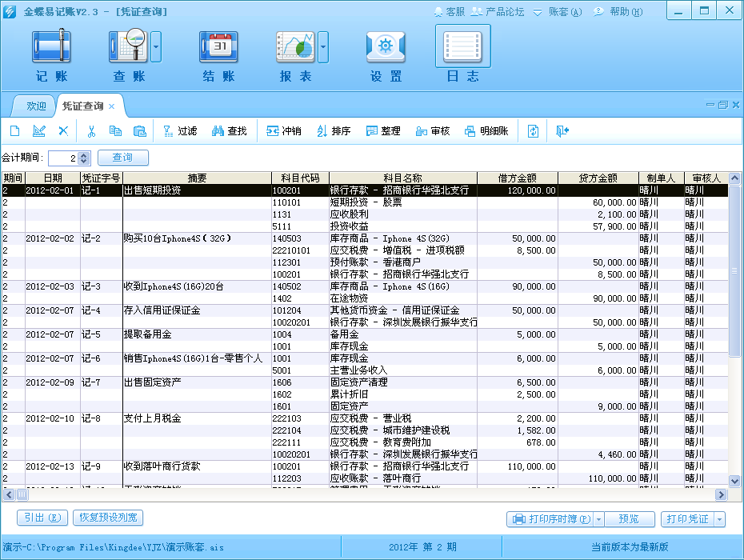This screenshot has height=560, width=744.
Task: Switch to the 欢迎 tab
Action: tap(36, 106)
